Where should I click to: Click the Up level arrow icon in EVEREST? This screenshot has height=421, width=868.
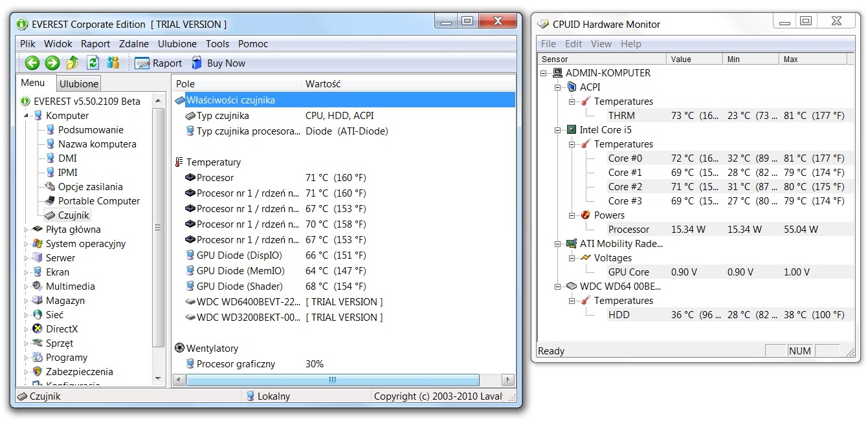click(x=72, y=63)
